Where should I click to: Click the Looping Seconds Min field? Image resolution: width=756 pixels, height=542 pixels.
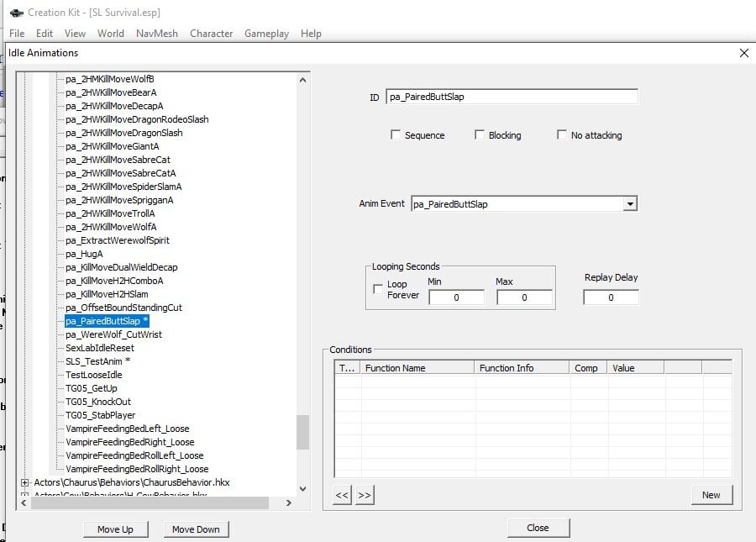(x=456, y=297)
